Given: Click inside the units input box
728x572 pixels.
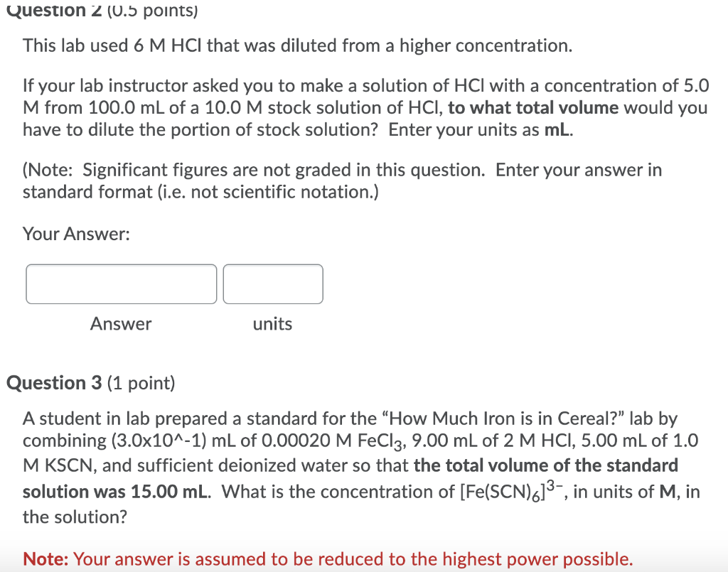Looking at the screenshot, I should [x=273, y=284].
